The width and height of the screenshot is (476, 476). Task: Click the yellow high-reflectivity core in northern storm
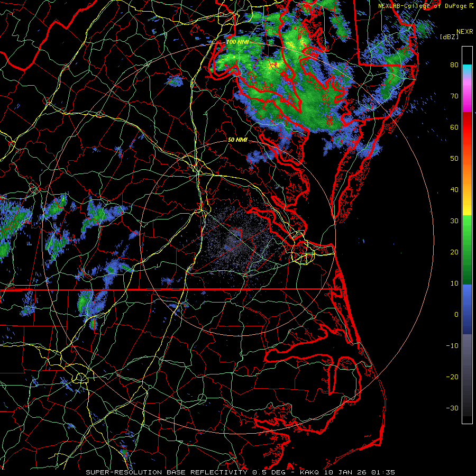(274, 65)
